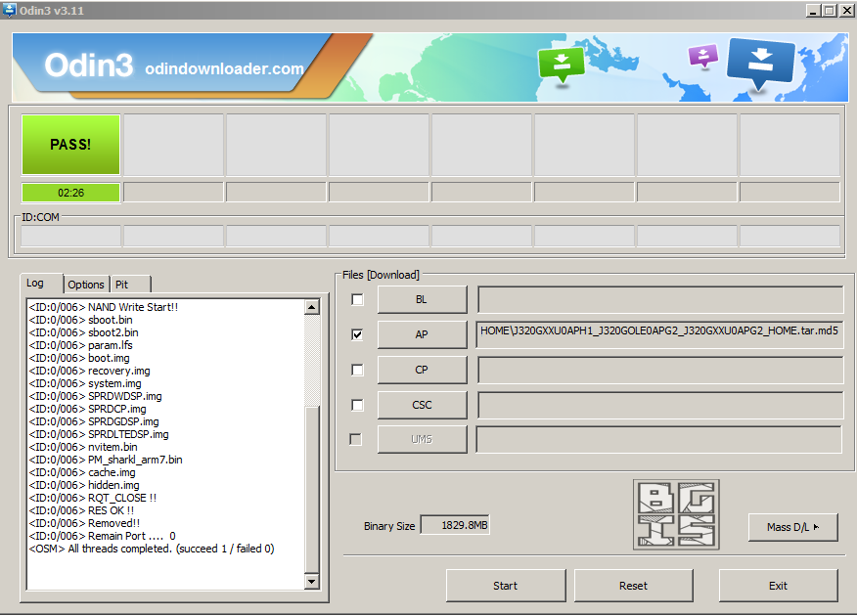Screen dimensions: 857x616
Task: Enable the CP file checkbox
Action: point(357,370)
